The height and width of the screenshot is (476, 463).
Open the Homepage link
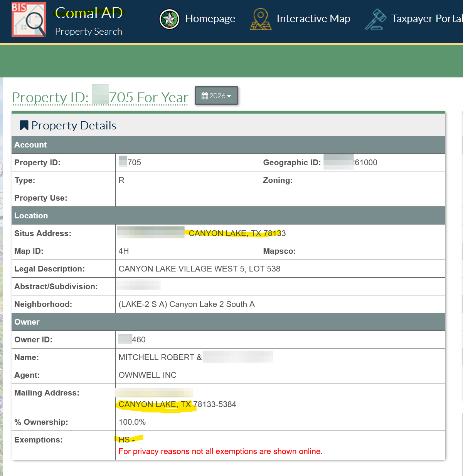pos(210,18)
